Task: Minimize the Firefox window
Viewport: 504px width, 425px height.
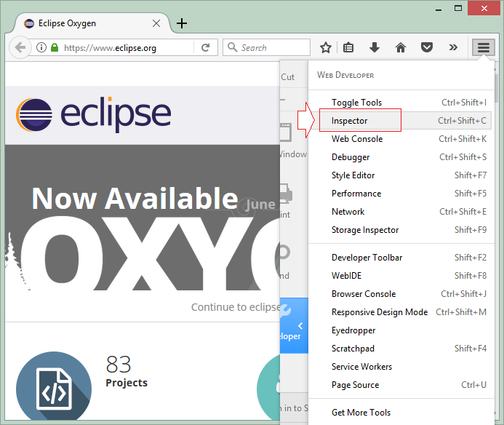Action: click(439, 9)
